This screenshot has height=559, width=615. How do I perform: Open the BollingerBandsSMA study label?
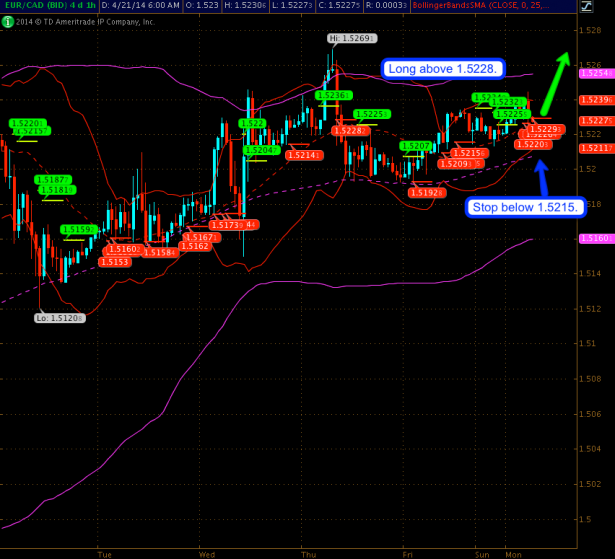pos(481,5)
